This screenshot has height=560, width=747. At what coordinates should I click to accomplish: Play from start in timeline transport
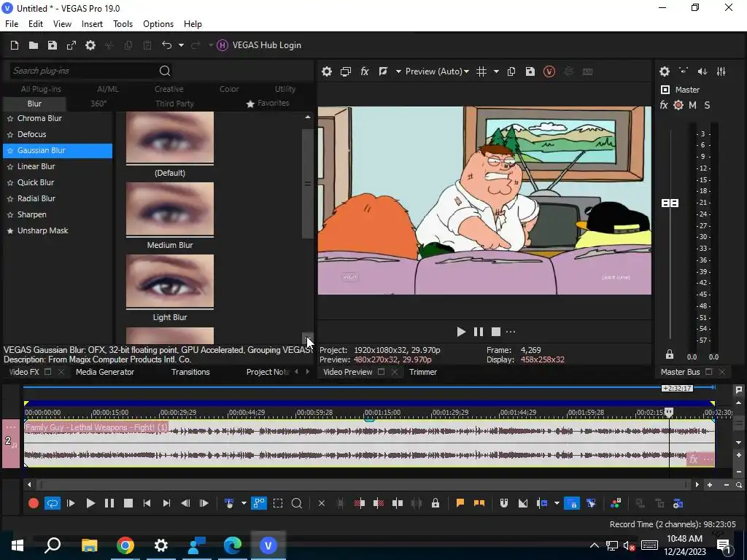(x=71, y=503)
